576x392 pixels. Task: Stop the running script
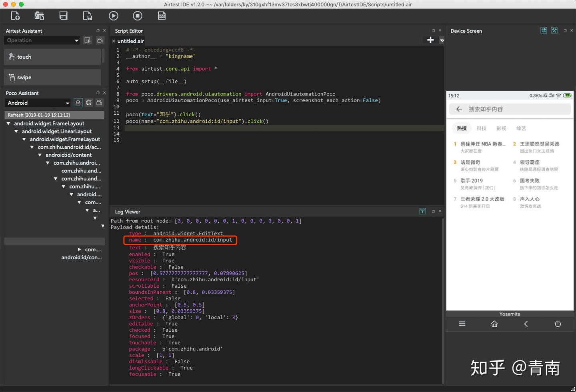[x=138, y=16]
